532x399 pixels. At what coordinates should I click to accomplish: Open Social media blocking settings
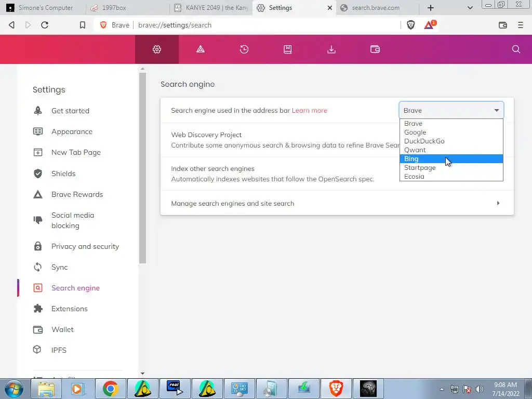coord(73,220)
